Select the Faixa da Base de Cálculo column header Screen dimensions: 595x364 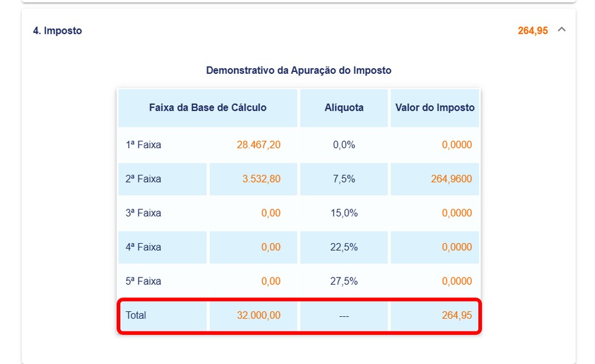pos(207,108)
